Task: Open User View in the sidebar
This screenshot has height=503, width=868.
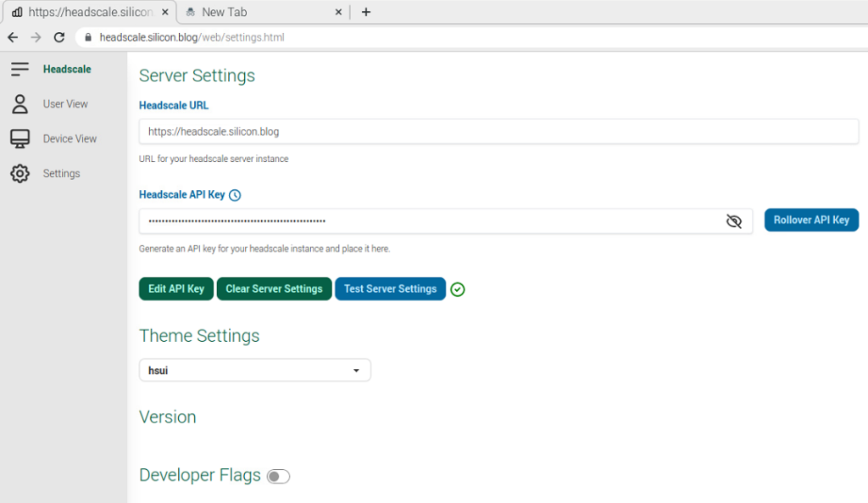Action: click(65, 104)
